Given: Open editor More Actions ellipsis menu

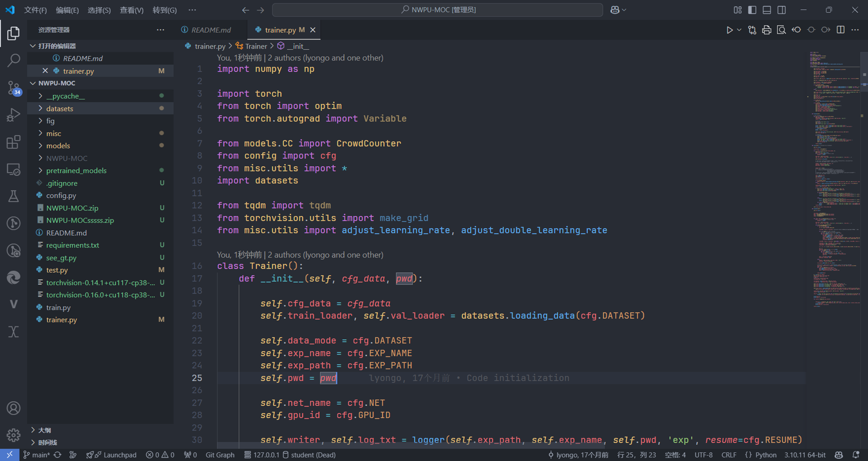Looking at the screenshot, I should pyautogui.click(x=855, y=30).
